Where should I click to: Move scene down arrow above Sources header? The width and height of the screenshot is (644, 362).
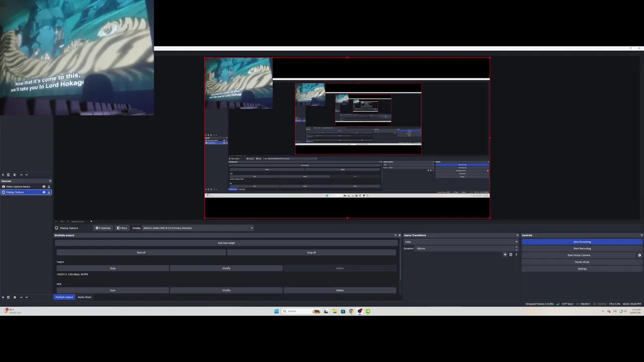(26, 174)
